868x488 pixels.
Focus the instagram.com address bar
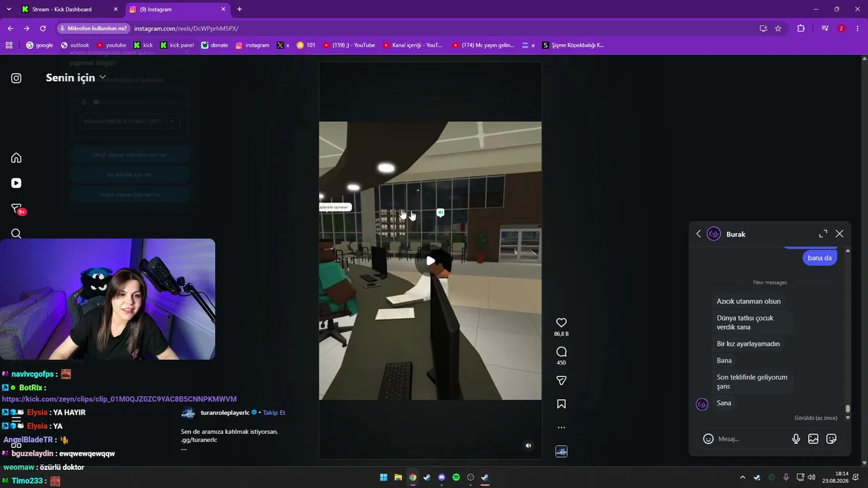tap(434, 28)
